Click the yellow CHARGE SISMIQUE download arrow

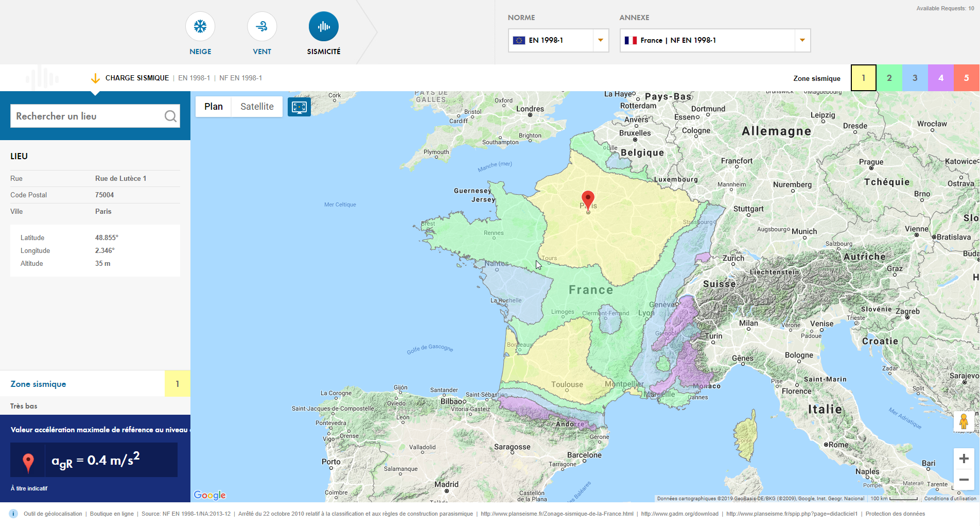coord(95,78)
